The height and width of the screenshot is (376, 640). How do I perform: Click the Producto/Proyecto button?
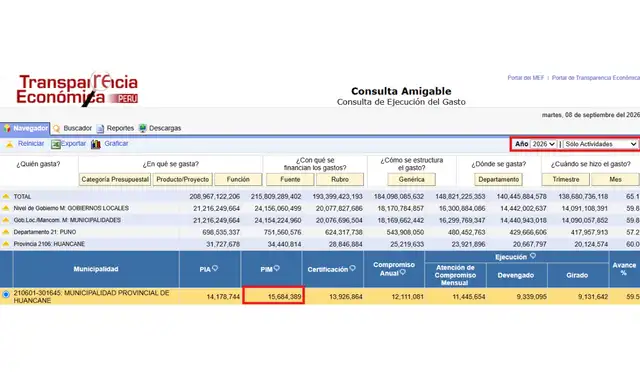pyautogui.click(x=182, y=180)
